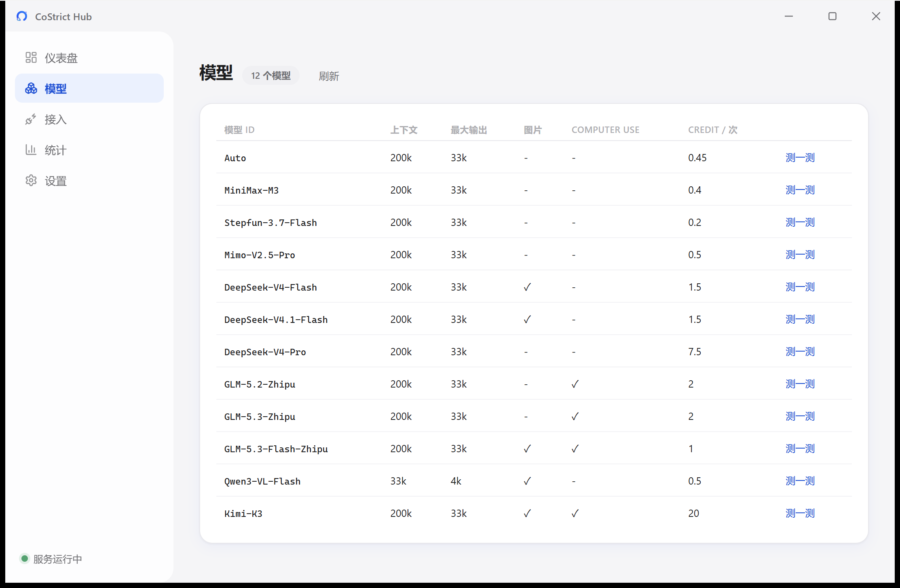Click 测一测 for GLM-5.3-Zhipu
This screenshot has height=588, width=900.
pos(800,416)
